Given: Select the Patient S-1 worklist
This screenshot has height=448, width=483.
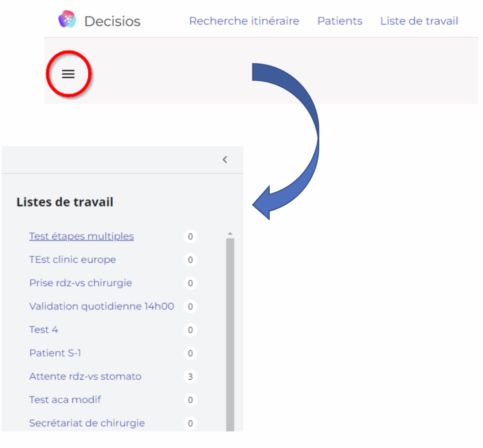Looking at the screenshot, I should coord(55,353).
